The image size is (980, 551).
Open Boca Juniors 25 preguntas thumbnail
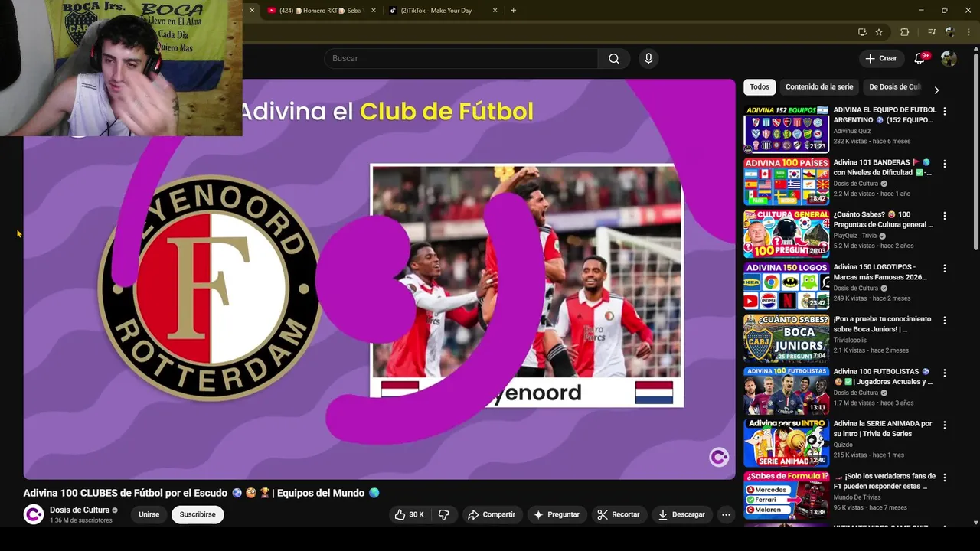(786, 338)
